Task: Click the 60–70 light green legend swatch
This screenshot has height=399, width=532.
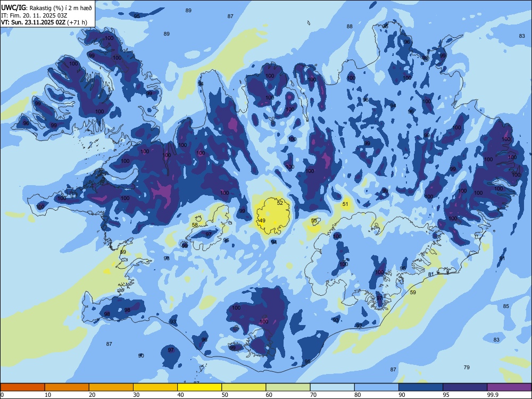Action: [x=288, y=387]
